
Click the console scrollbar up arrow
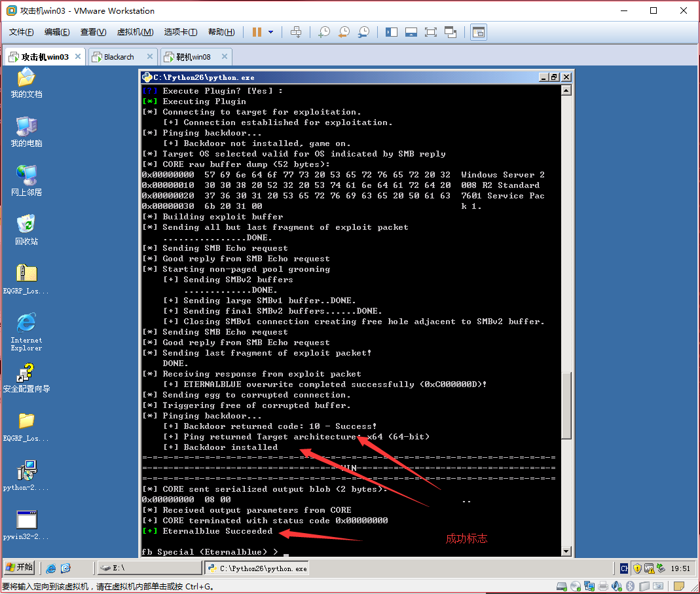566,90
